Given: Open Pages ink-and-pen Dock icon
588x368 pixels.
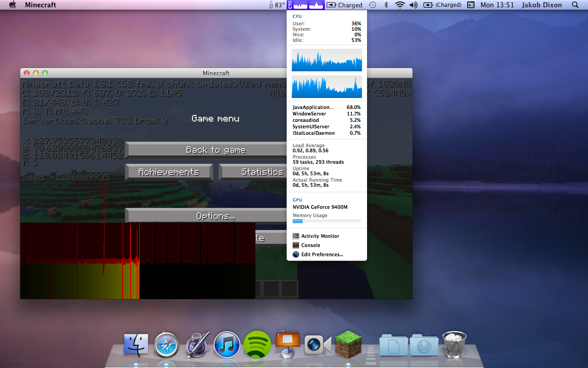Looking at the screenshot, I should pyautogui.click(x=197, y=345).
